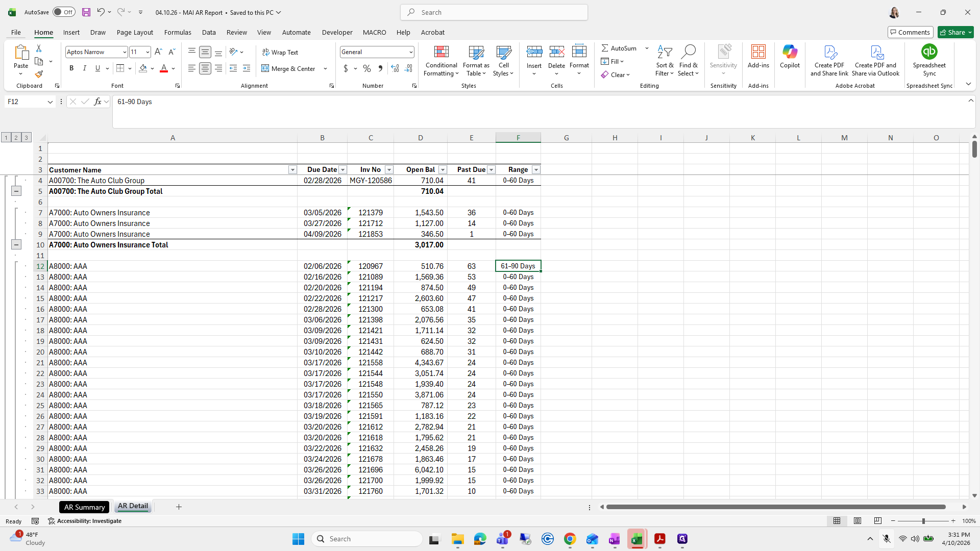Click the Share button
The image size is (980, 551).
(x=955, y=32)
